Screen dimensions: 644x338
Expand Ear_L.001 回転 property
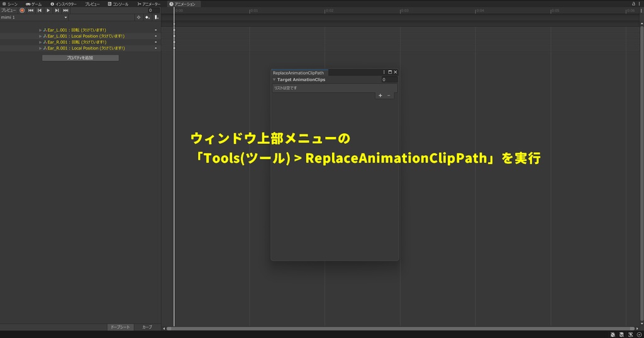coord(40,30)
